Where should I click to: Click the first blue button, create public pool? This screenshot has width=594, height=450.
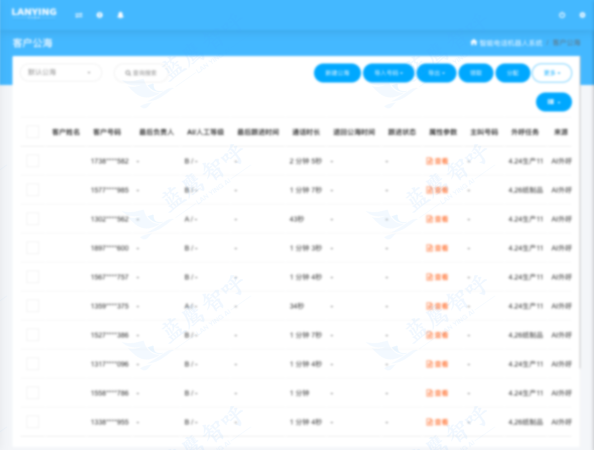click(337, 73)
